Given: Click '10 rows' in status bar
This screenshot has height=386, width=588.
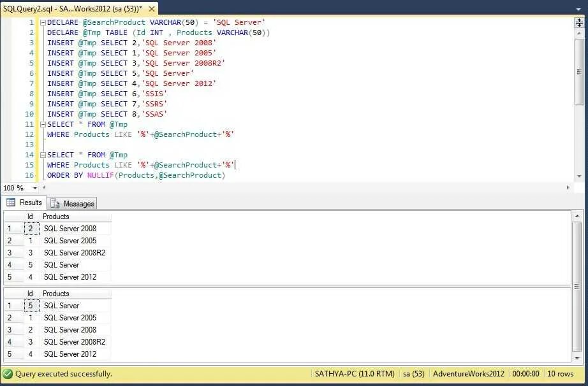Looking at the screenshot, I should pos(560,374).
